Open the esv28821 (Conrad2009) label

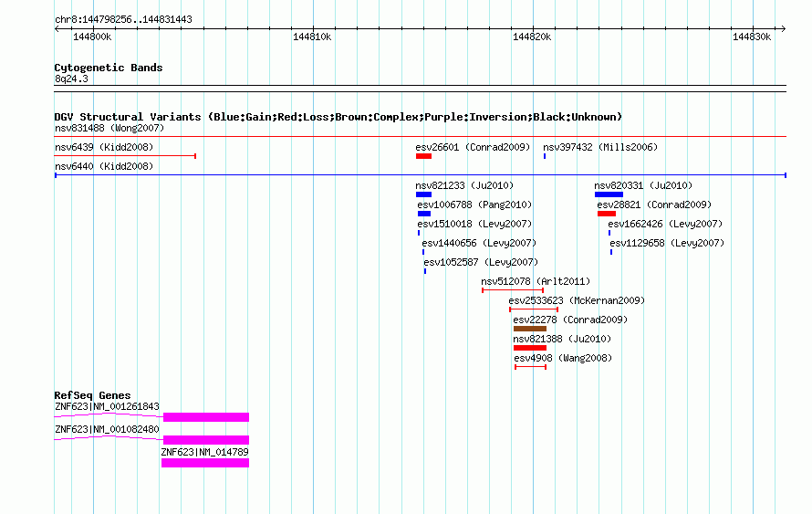[654, 205]
